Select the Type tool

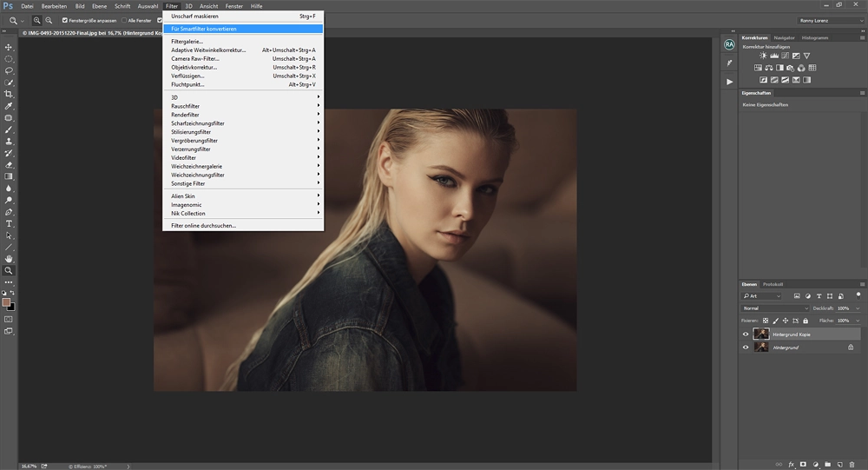9,224
